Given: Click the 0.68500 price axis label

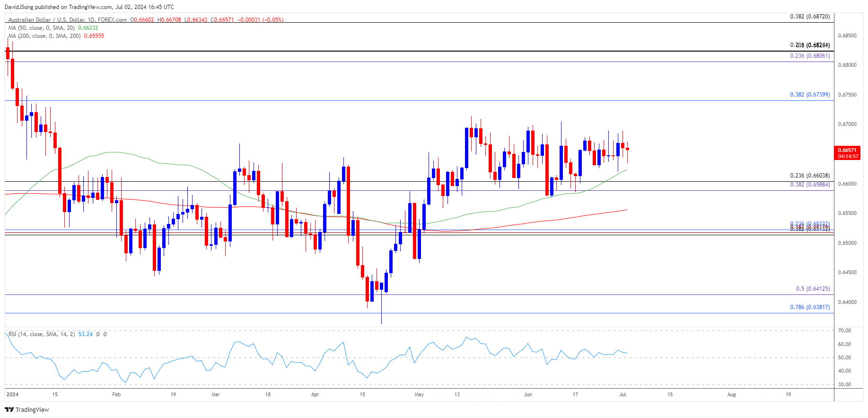Looking at the screenshot, I should click(847, 36).
